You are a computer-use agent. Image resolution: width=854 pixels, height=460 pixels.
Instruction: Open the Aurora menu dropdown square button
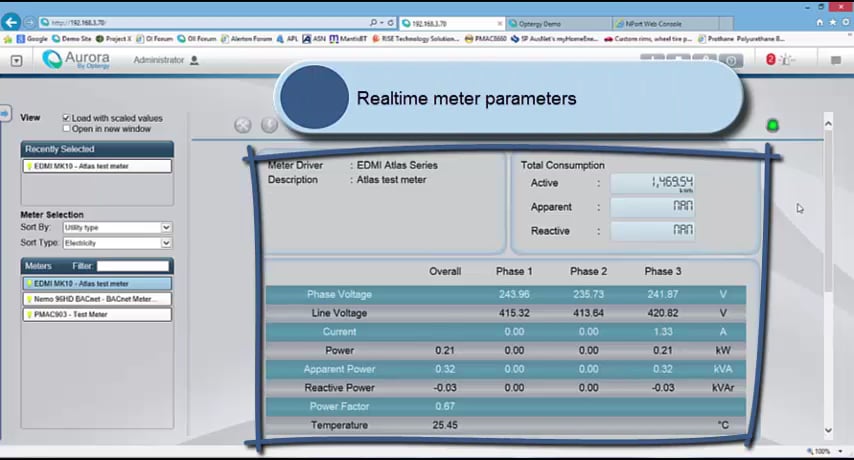tap(16, 61)
